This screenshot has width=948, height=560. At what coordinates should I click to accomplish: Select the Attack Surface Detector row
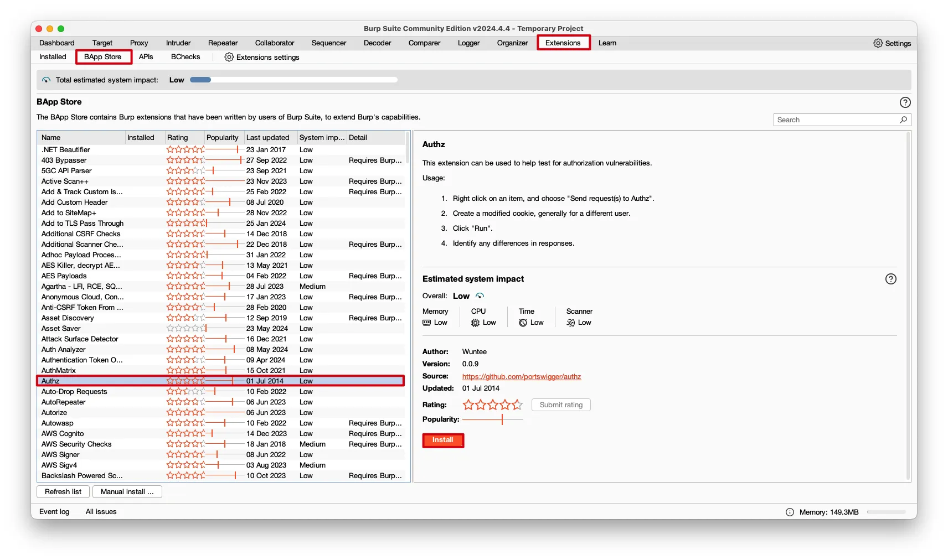point(221,339)
